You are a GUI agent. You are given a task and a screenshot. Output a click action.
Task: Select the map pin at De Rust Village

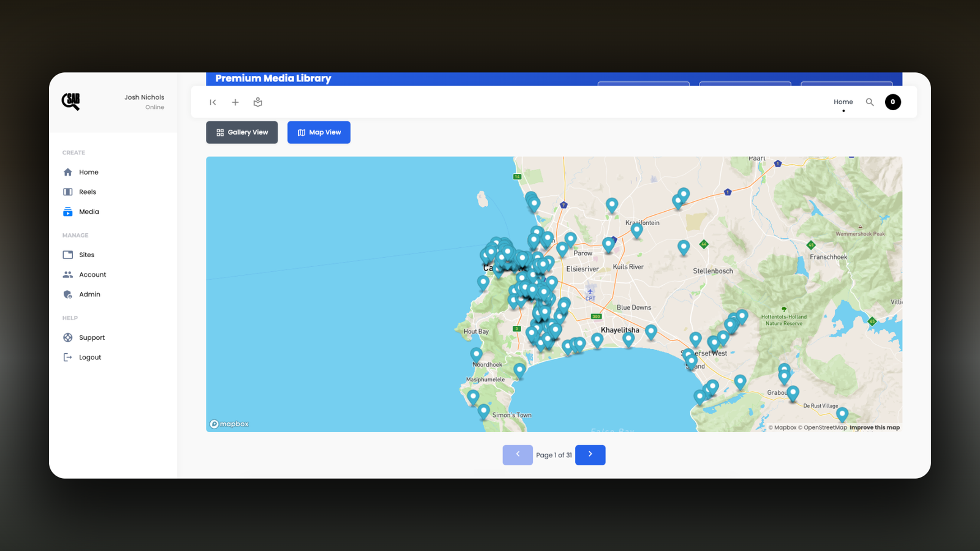[842, 414]
